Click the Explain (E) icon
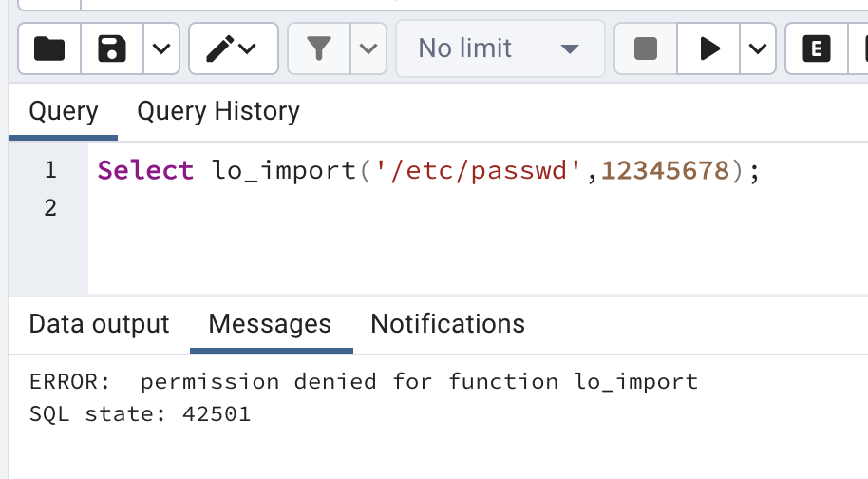Screen dimensions: 868x479 [x=815, y=48]
